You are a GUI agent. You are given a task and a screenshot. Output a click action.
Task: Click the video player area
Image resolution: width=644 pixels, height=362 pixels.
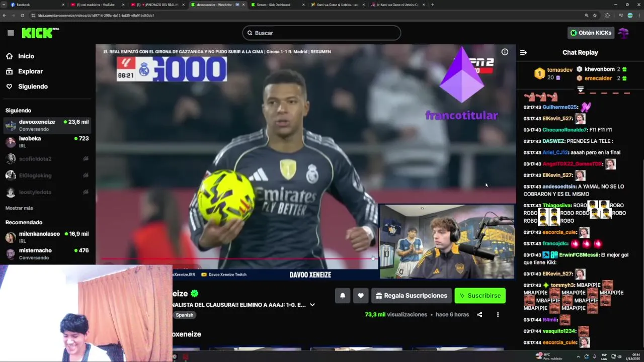[x=305, y=161]
